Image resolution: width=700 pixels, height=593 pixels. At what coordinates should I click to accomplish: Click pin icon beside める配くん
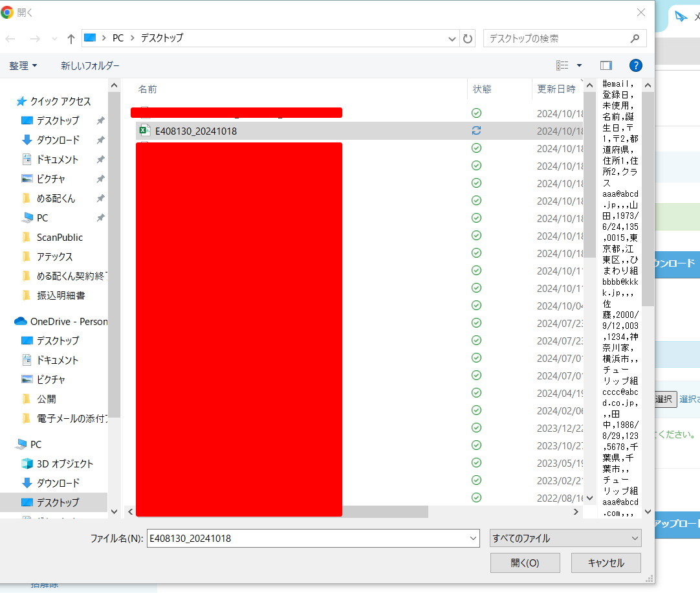tap(100, 198)
